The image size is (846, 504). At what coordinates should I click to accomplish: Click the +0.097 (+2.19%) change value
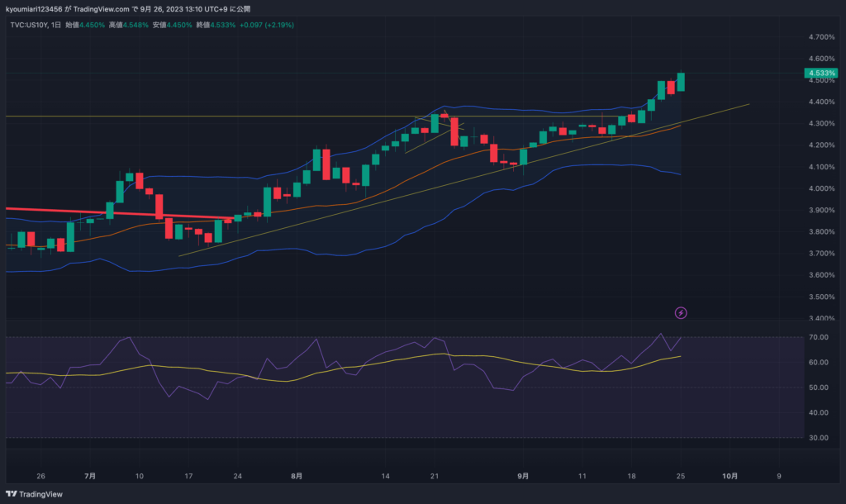click(267, 25)
